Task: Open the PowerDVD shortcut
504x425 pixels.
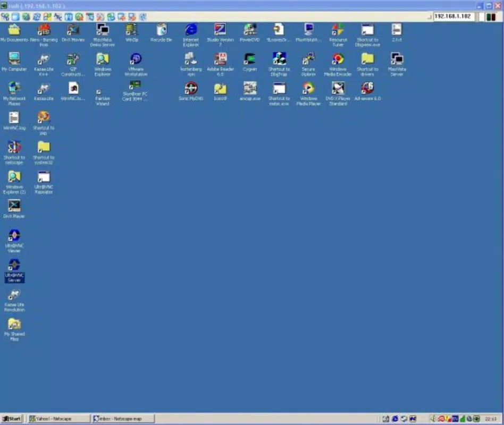Action: [x=250, y=33]
